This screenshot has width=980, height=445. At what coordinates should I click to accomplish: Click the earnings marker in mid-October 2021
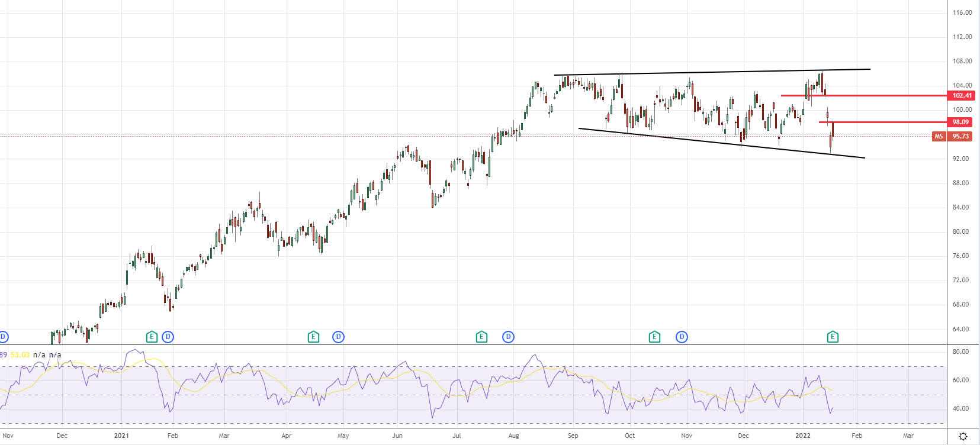click(x=654, y=337)
